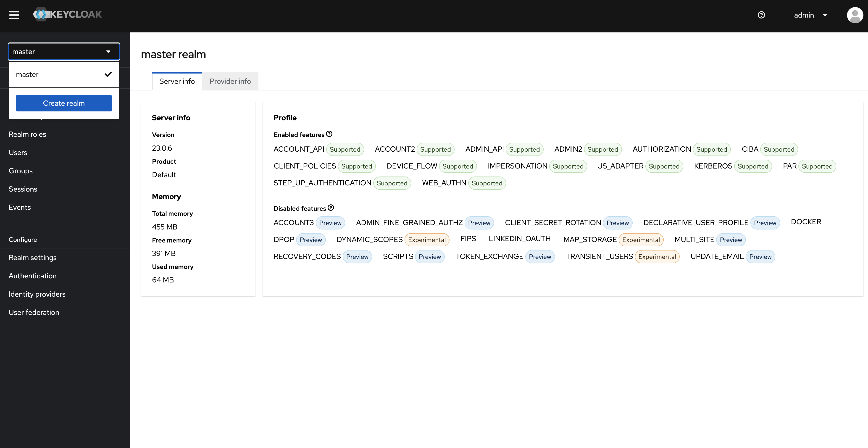
Task: Go to Authentication settings
Action: tap(32, 276)
